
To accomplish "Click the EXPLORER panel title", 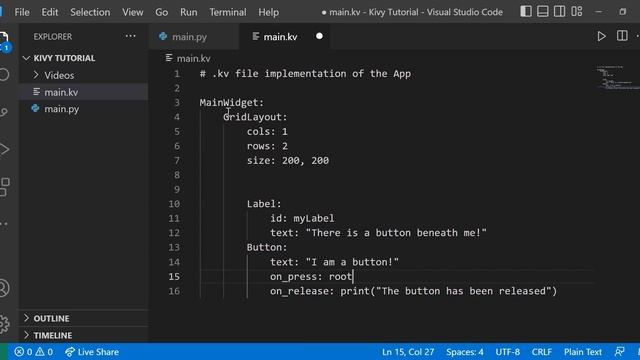I will pos(53,36).
